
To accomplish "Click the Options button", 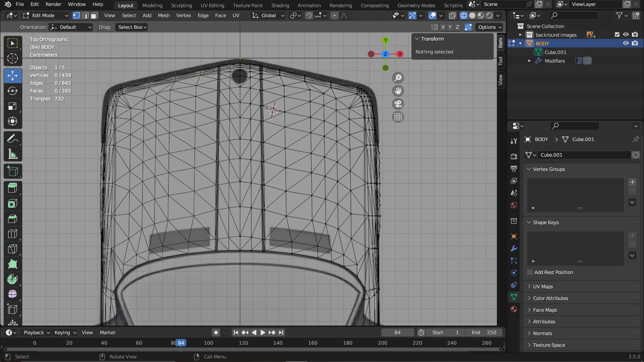I will click(490, 27).
